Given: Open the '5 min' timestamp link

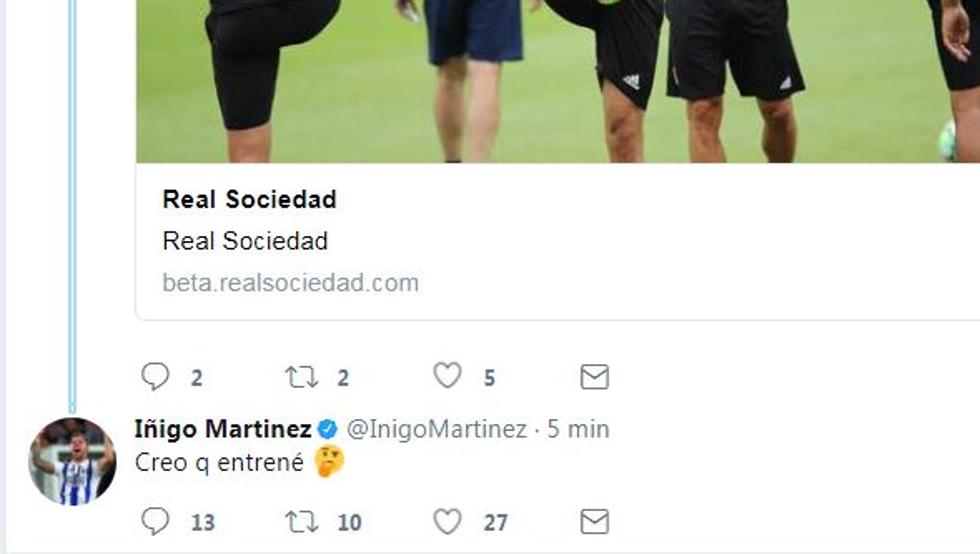Looking at the screenshot, I should pos(578,429).
